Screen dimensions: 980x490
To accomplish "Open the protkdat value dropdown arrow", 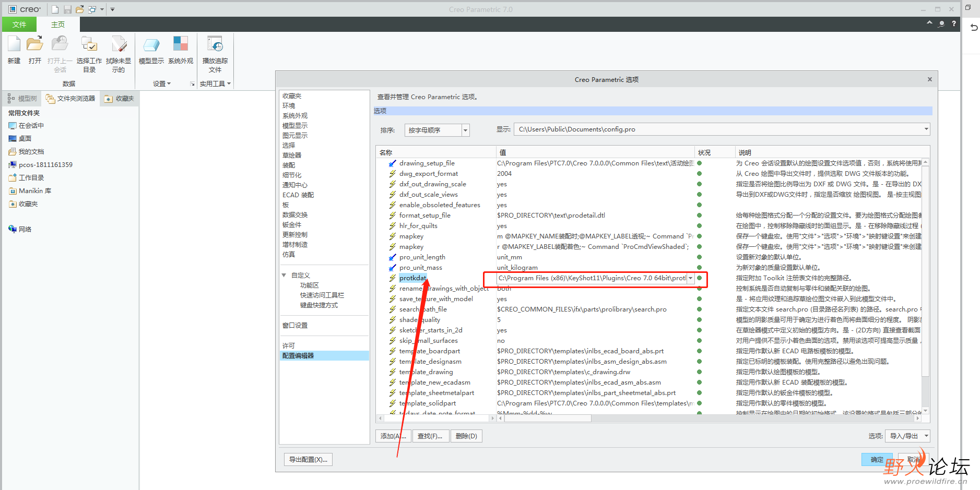I will point(690,278).
